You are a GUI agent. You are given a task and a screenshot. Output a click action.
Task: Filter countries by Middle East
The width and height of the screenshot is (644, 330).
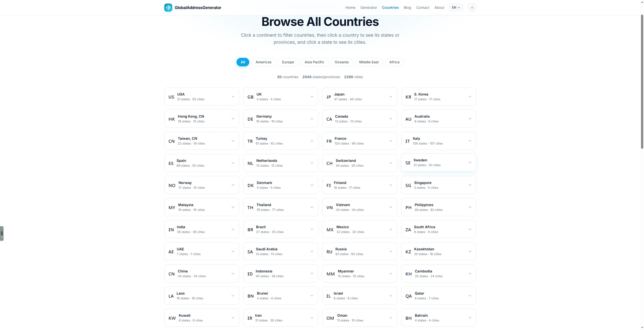(x=369, y=62)
